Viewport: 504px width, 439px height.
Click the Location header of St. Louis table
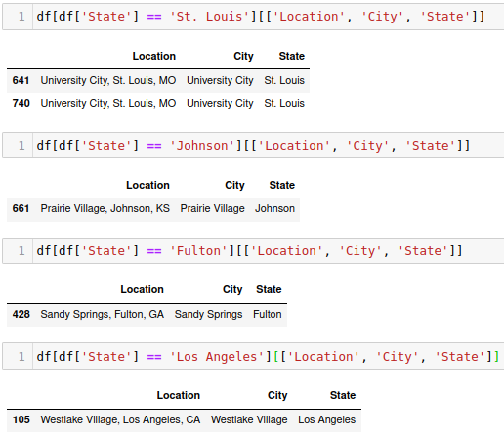coord(154,56)
